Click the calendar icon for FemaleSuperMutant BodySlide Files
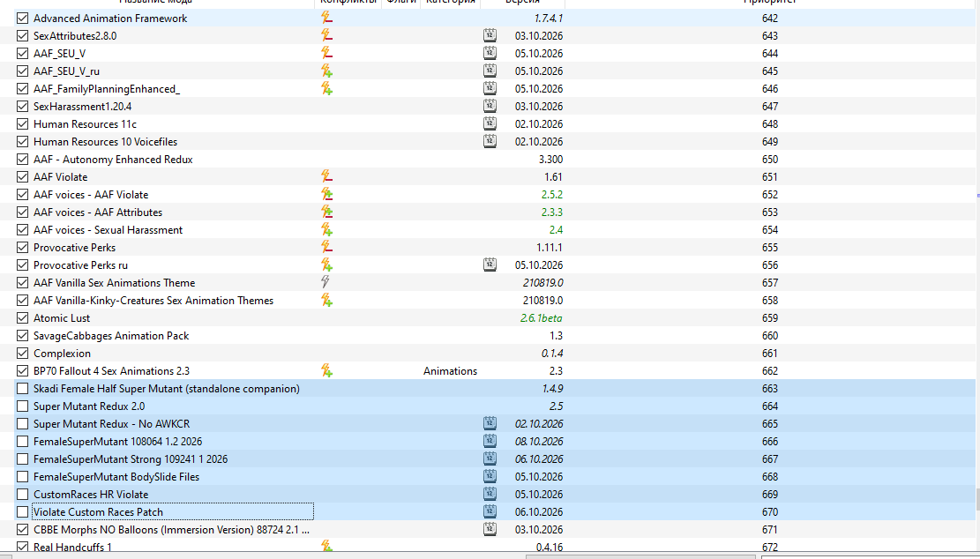This screenshot has height=559, width=980. 490,476
